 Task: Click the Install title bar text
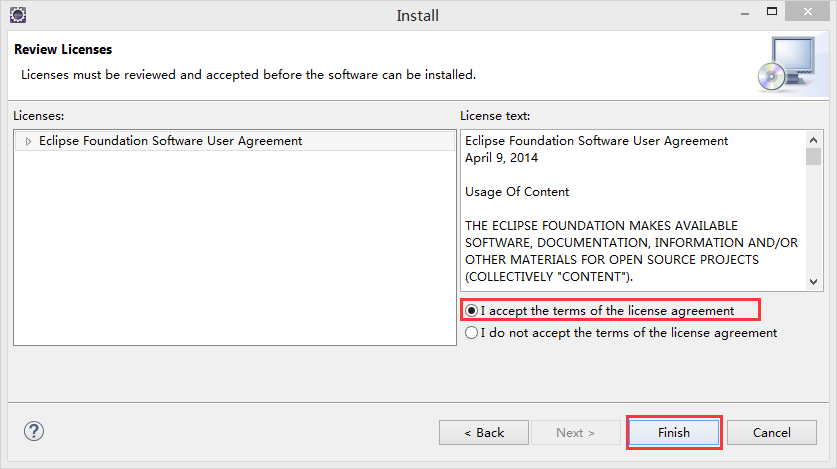pos(417,15)
